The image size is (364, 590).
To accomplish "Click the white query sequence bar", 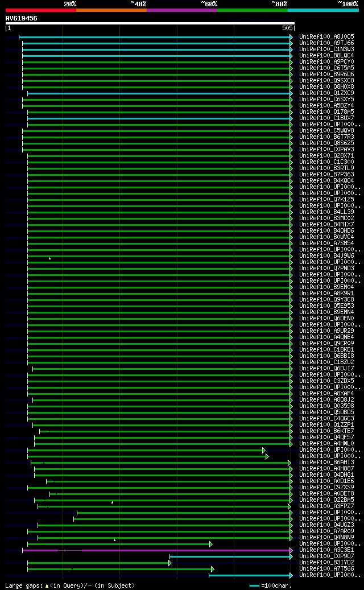I will 150,23.
